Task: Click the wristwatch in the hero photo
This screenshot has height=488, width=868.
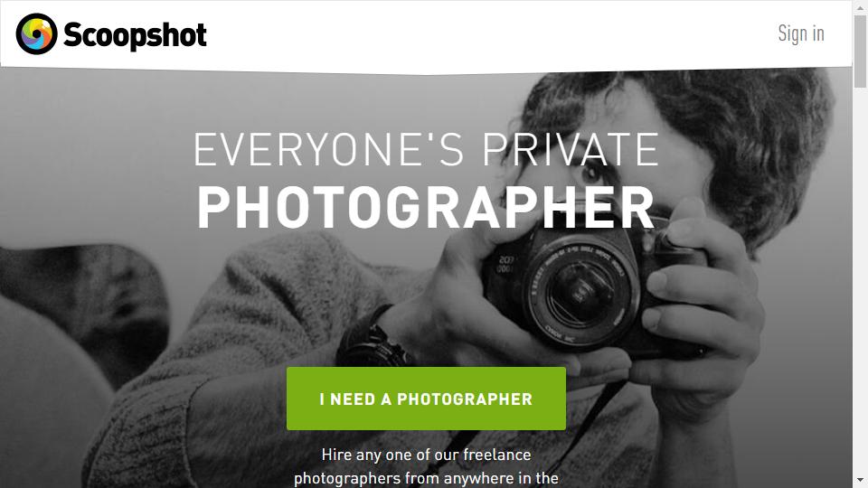Action: (x=374, y=341)
